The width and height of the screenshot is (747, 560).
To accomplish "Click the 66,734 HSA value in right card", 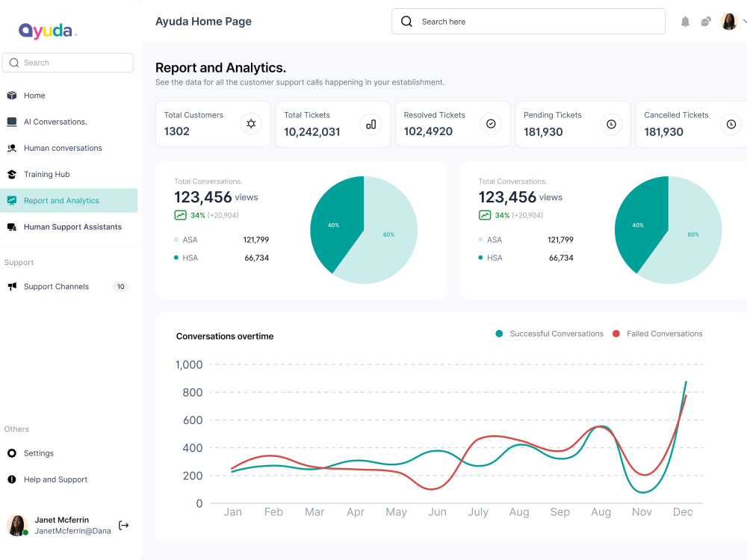I will pyautogui.click(x=561, y=258).
